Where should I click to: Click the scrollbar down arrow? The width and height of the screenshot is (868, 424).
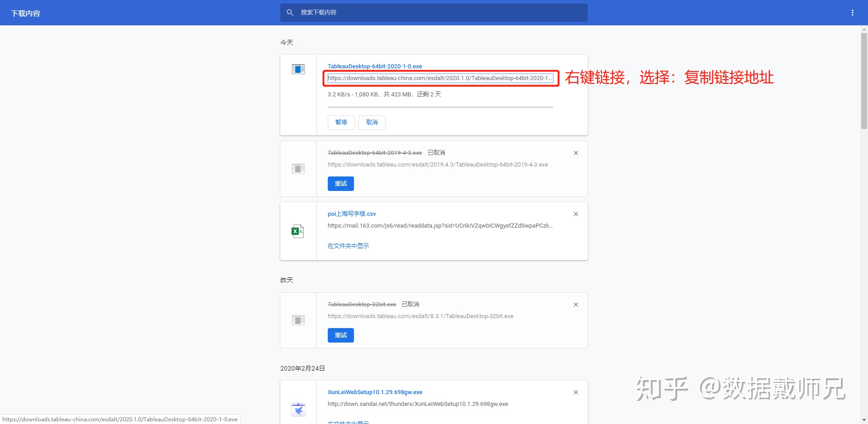tap(864, 420)
